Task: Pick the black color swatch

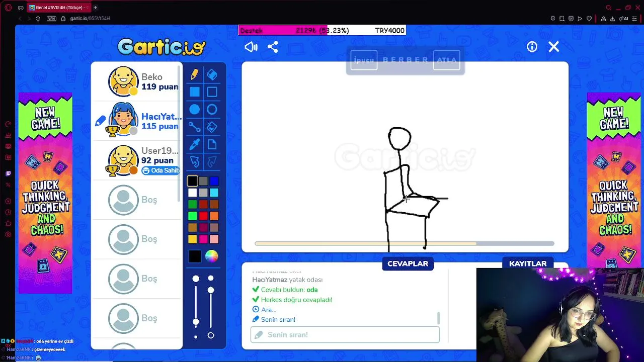Action: [192, 181]
